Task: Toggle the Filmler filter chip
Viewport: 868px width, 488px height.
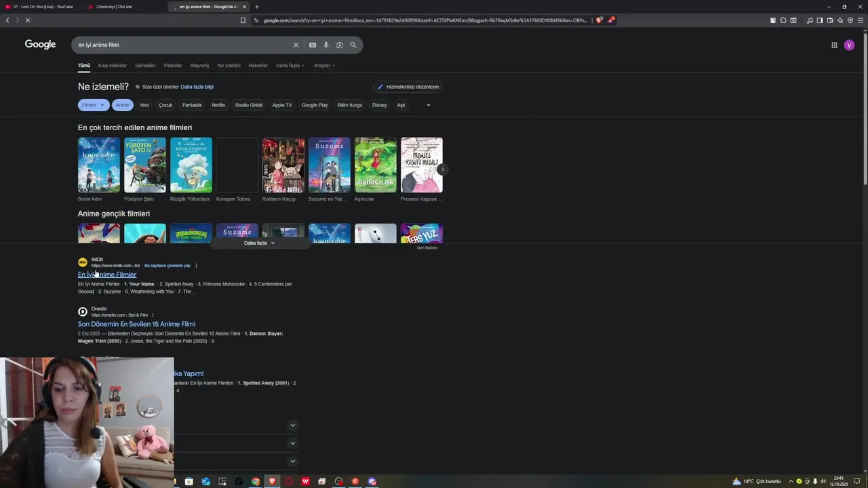Action: click(x=93, y=105)
